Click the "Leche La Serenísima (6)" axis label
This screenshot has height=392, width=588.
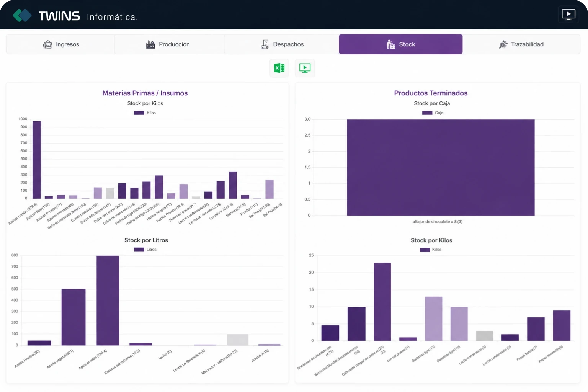pyautogui.click(x=189, y=361)
